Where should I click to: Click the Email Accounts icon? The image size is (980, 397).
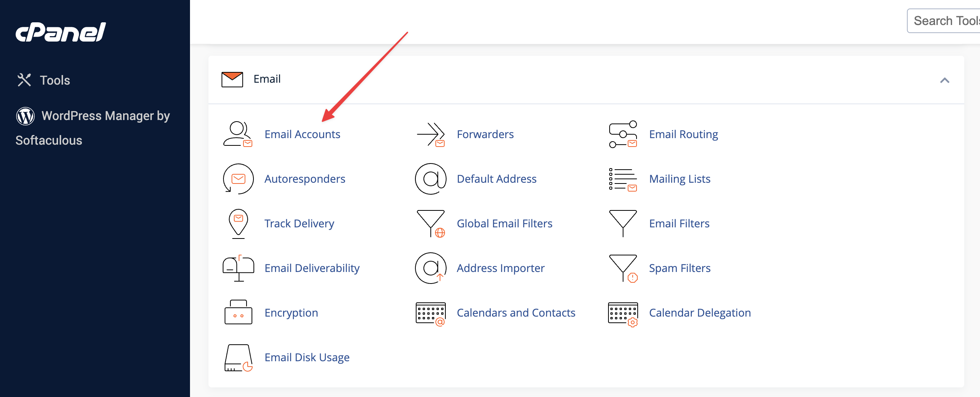click(x=238, y=134)
